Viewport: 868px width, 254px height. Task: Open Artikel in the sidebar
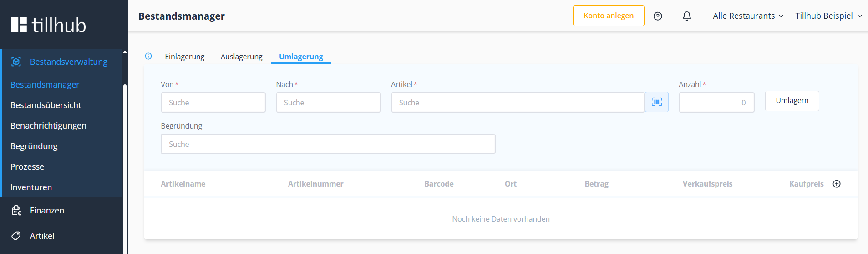tap(42, 236)
